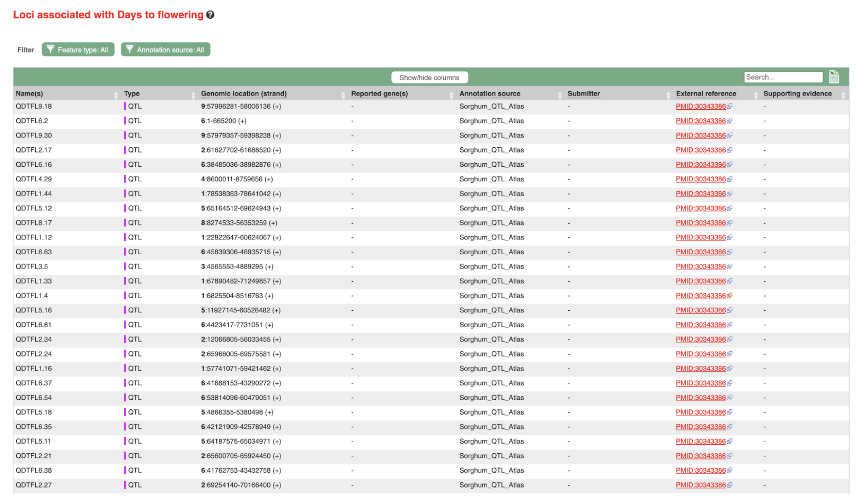Open the help icon beside Days to flowering
The image size is (858, 504).
coord(210,15)
